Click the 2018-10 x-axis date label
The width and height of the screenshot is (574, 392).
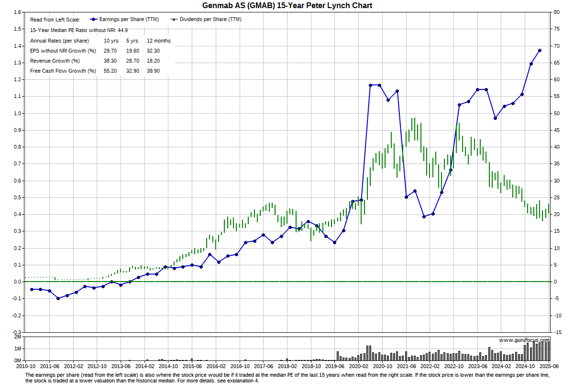[x=311, y=366]
